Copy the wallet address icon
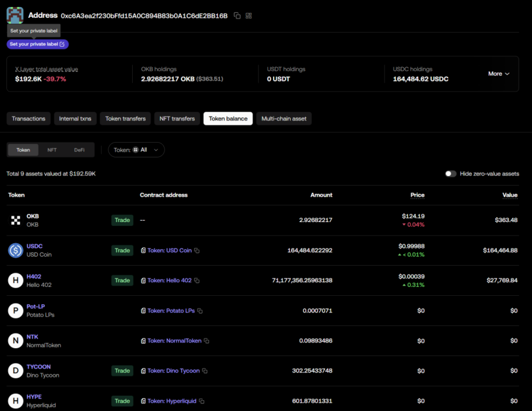532x411 pixels. (237, 15)
